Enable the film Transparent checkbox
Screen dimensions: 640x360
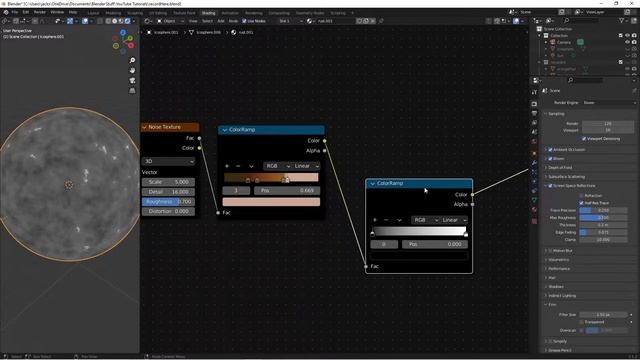pyautogui.click(x=582, y=322)
